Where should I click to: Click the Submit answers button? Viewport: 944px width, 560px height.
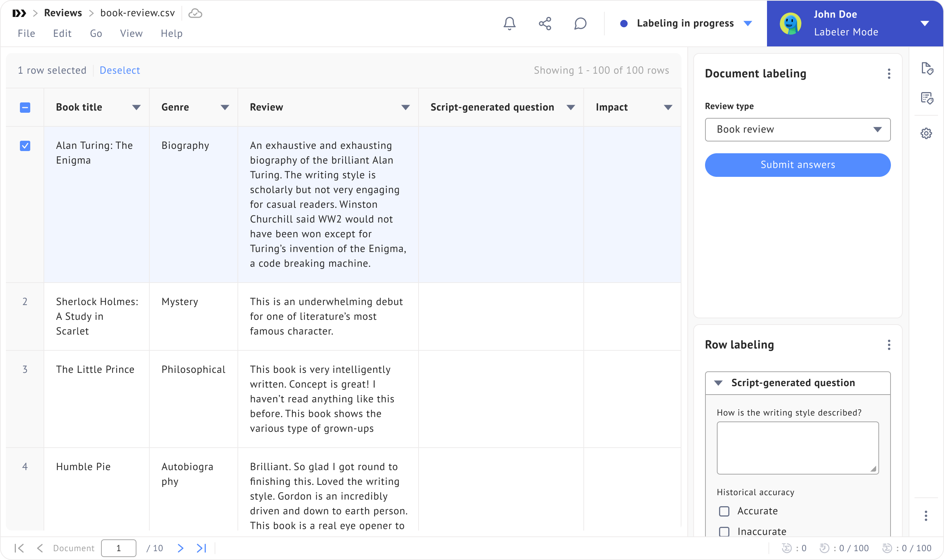797,165
